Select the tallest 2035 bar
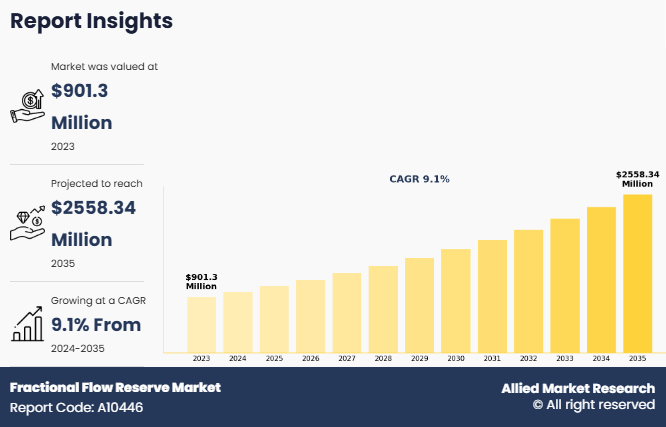 637,272
